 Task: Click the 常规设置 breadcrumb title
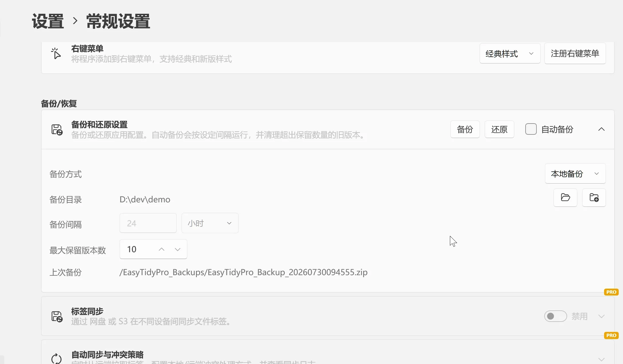(x=118, y=21)
